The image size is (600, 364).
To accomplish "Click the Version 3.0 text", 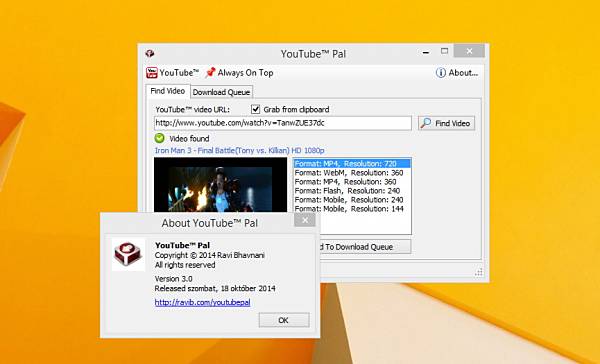I will (x=173, y=279).
